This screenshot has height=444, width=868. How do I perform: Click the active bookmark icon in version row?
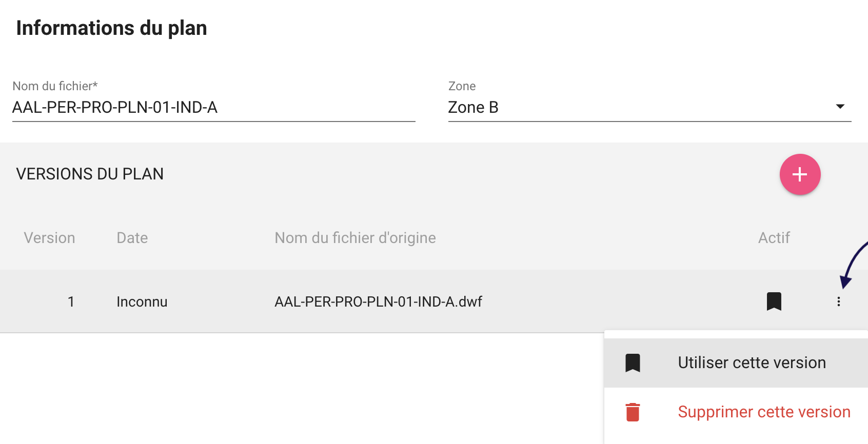click(x=774, y=301)
